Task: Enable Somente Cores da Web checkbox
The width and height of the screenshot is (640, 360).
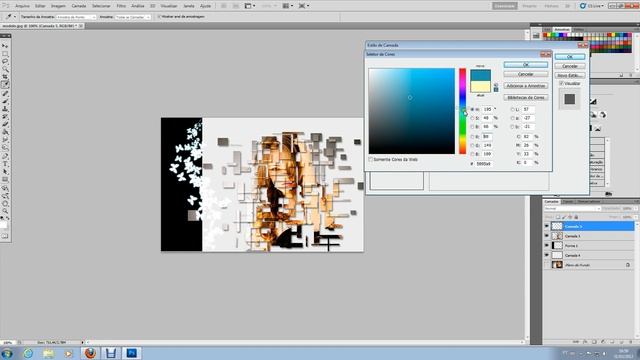Action: [371, 160]
